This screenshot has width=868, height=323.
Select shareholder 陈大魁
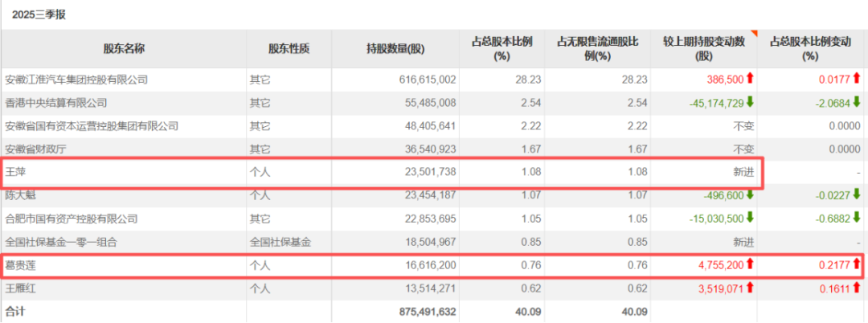click(x=20, y=195)
